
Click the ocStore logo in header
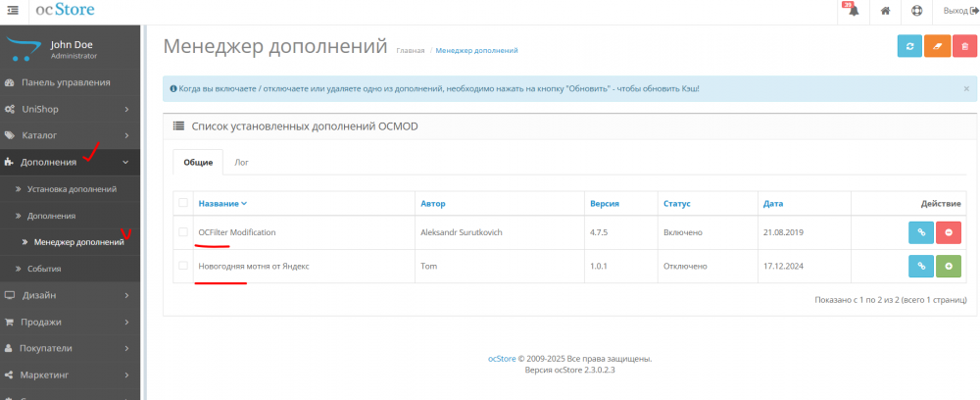click(65, 10)
